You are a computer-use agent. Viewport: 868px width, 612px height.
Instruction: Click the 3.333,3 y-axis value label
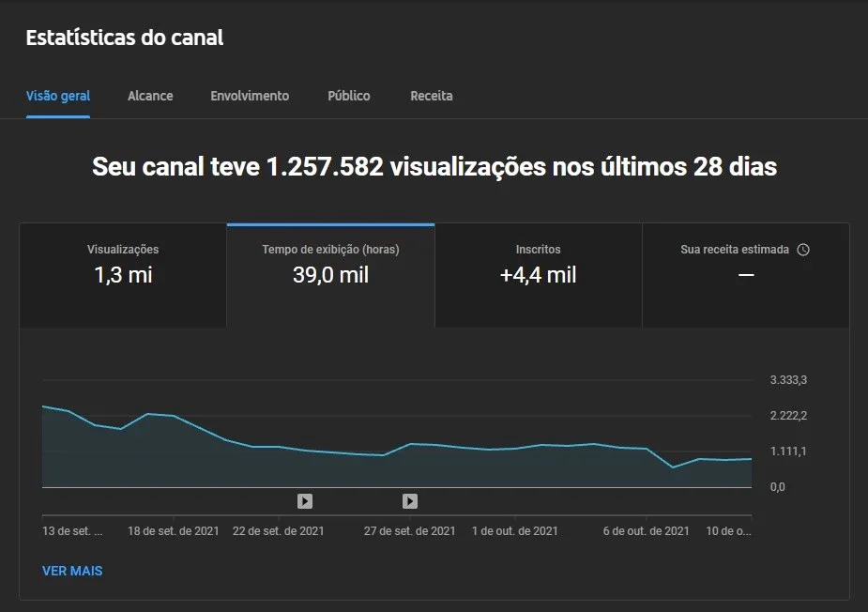click(788, 380)
